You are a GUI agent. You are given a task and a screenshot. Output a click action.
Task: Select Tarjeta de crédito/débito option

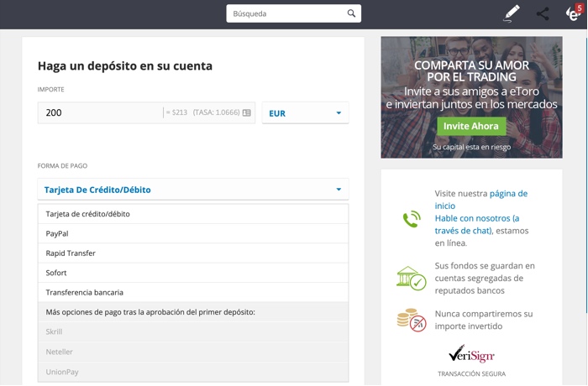(193, 214)
